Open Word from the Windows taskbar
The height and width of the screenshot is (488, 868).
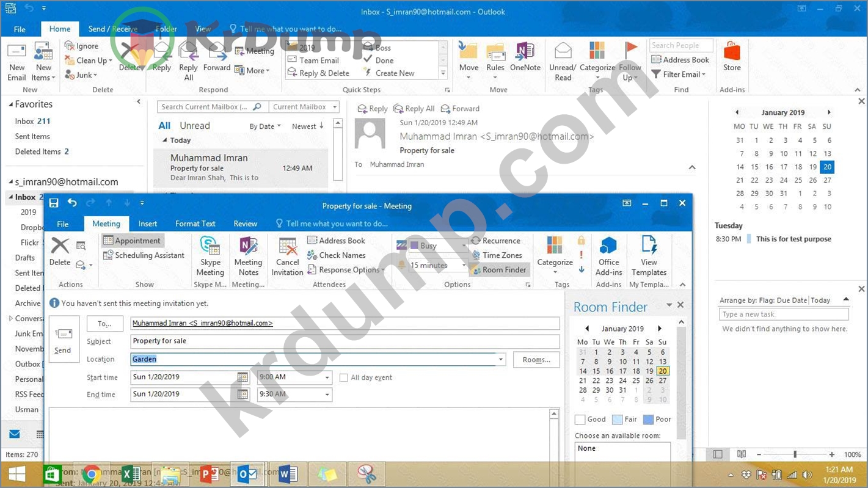286,474
